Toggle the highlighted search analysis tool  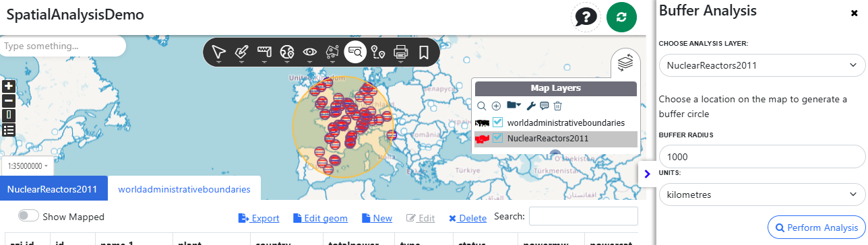pos(355,51)
